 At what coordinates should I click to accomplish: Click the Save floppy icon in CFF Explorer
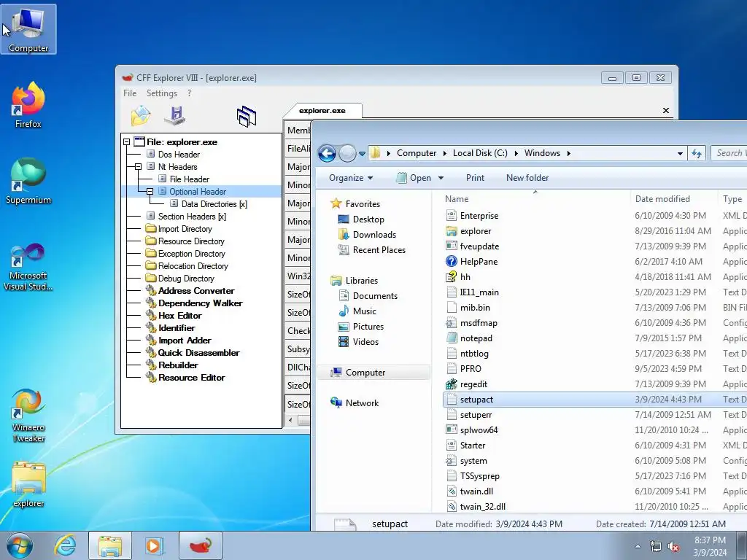click(x=175, y=116)
